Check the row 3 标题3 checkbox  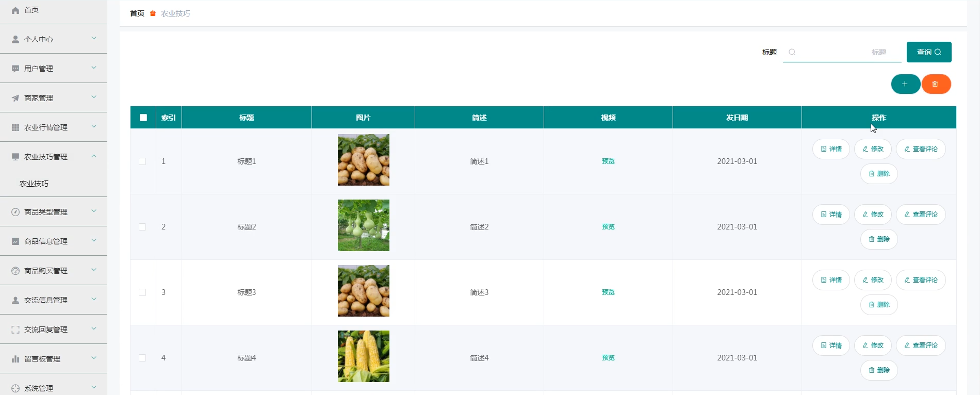tap(142, 292)
